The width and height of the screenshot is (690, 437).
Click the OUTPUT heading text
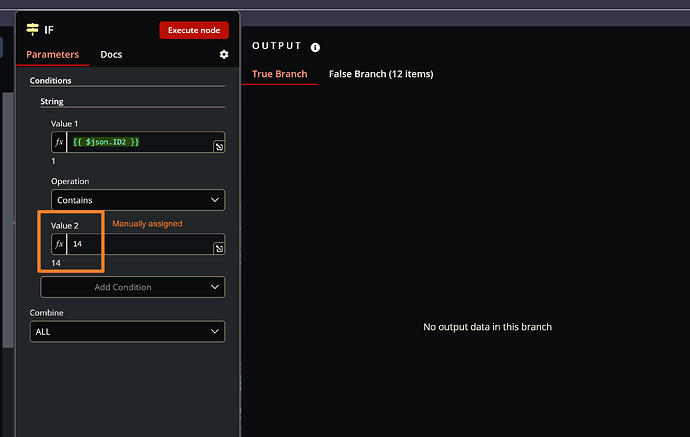276,46
